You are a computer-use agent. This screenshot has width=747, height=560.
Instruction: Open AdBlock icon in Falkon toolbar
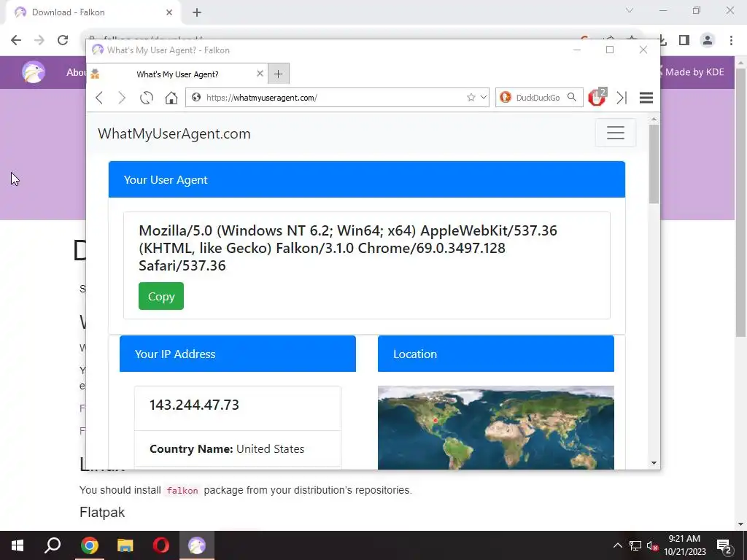coord(597,97)
